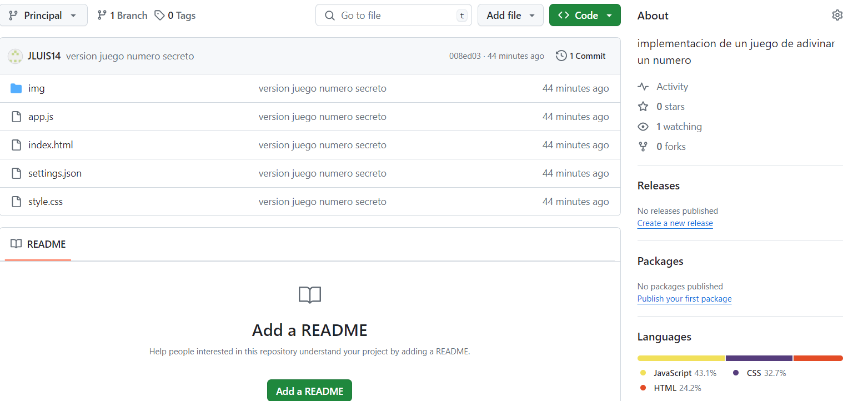
Task: Click the yellow JavaScript segment of language bar
Action: tap(681, 358)
